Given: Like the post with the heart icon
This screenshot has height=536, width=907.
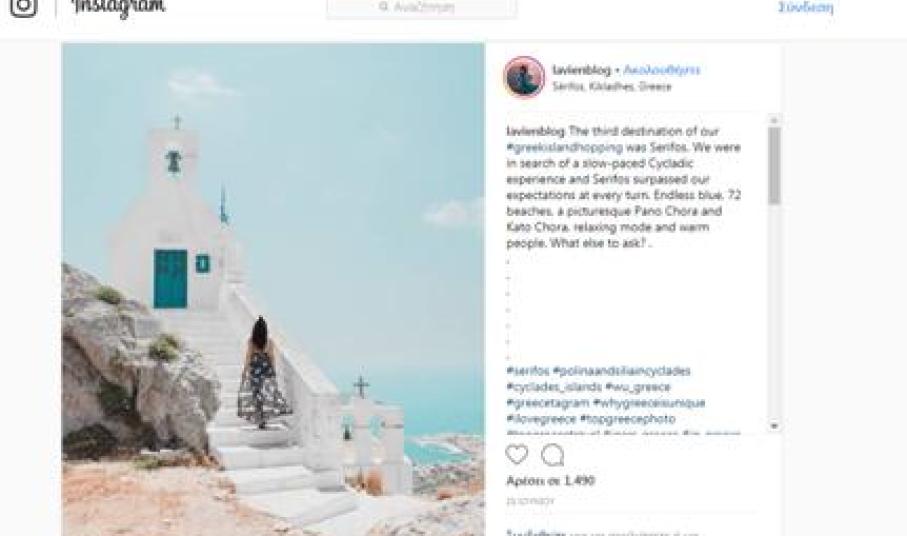Looking at the screenshot, I should (x=517, y=454).
